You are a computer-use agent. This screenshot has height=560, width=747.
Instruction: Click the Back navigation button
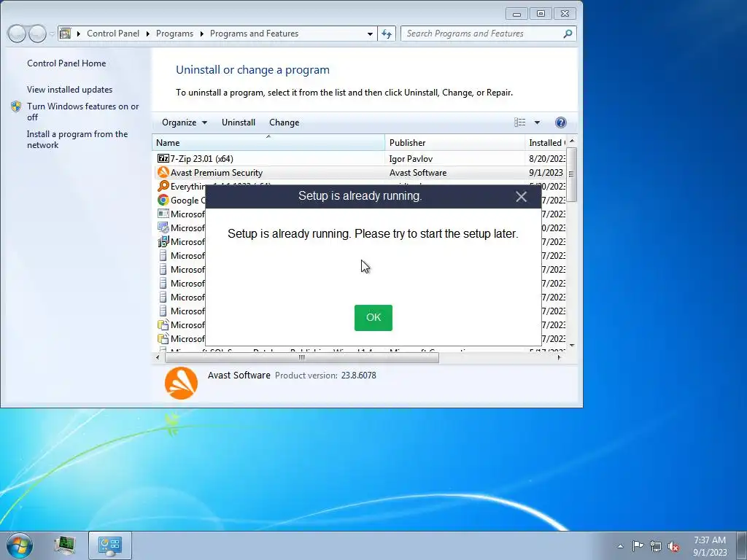tap(16, 34)
